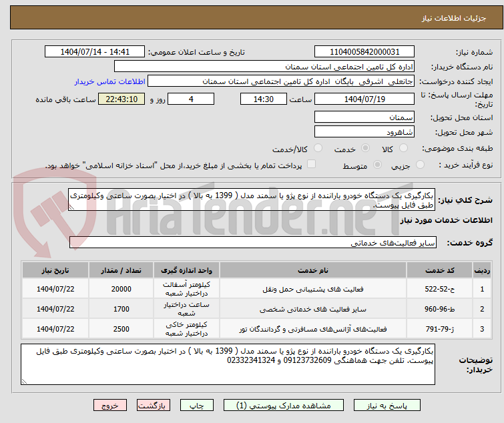504x423 pixels.
Task: Click the بازگشت back button
Action: (154, 406)
